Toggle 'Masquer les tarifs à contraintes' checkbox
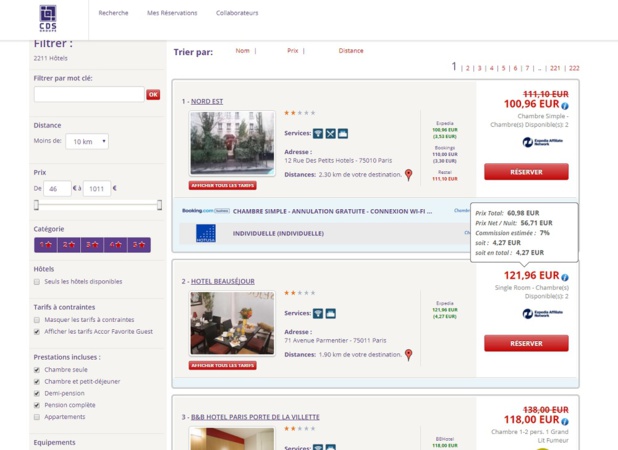Viewport: 618px width, 450px height. coord(37,320)
